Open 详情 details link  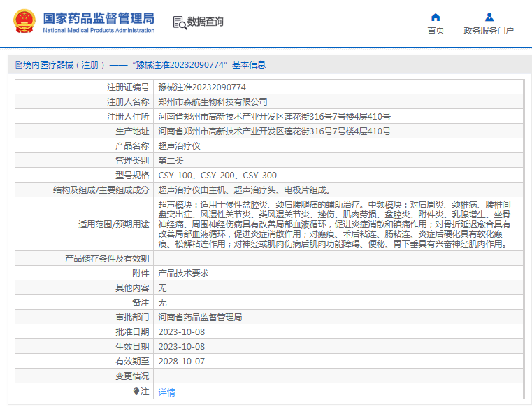coord(166,392)
